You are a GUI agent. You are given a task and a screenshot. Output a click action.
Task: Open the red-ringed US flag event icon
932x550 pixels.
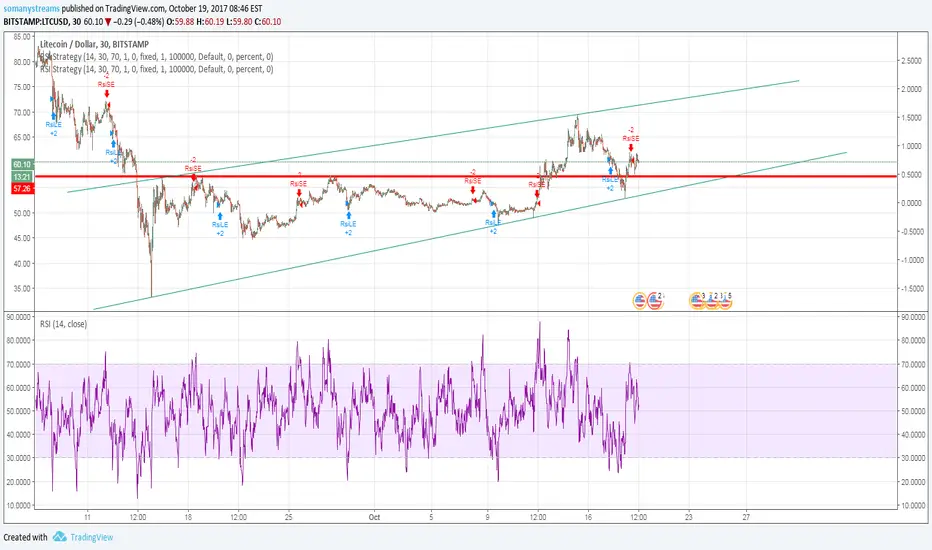pyautogui.click(x=654, y=301)
